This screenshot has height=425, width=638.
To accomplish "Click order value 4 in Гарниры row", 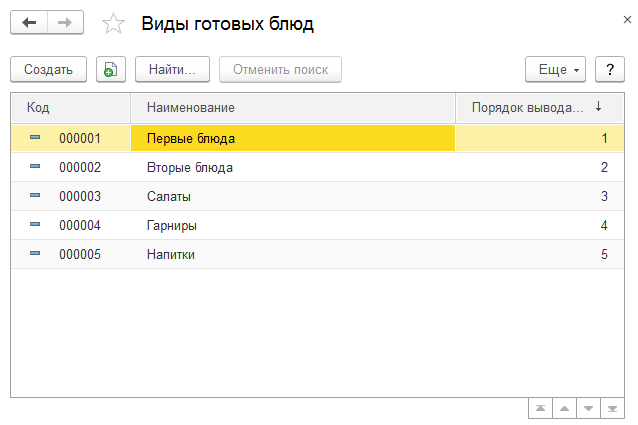I will pos(604,225).
